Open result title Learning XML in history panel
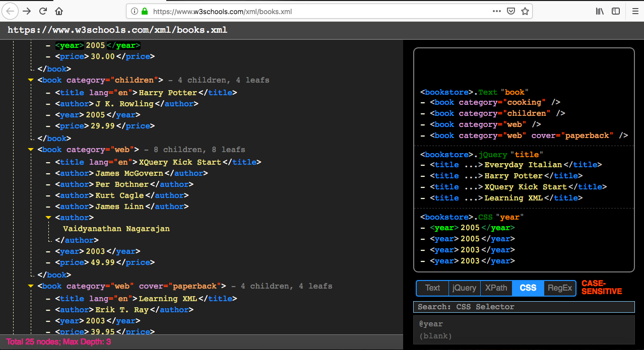 tap(506, 198)
